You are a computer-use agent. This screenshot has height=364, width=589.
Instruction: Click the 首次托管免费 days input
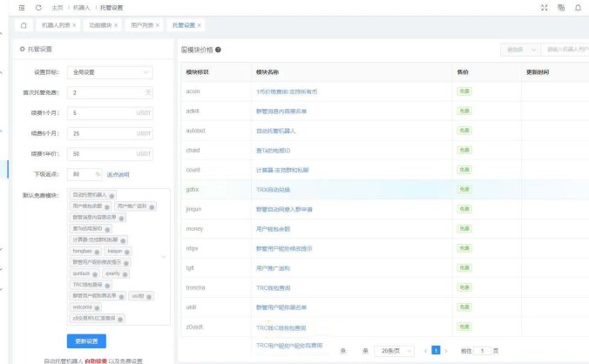(x=110, y=92)
